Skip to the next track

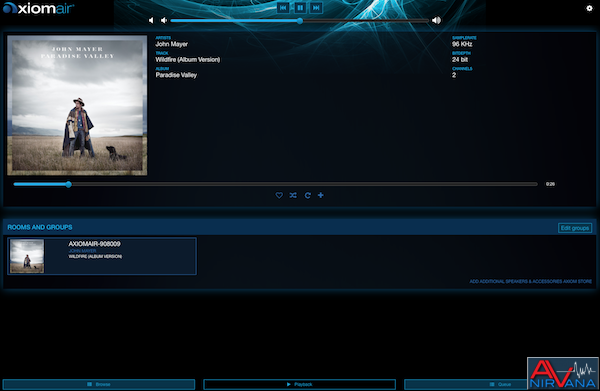(316, 8)
